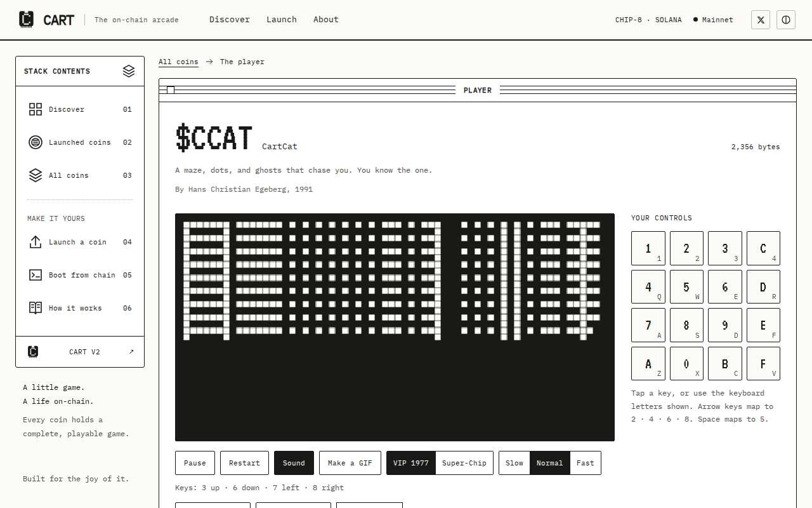Toggle the Sound button off
This screenshot has height=508, width=812.
coord(294,463)
